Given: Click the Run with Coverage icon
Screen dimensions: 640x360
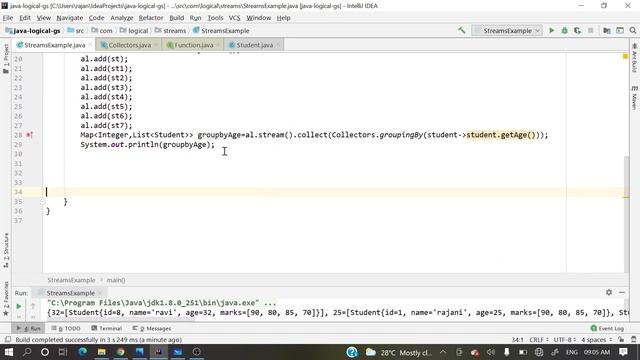Looking at the screenshot, I should 577,30.
